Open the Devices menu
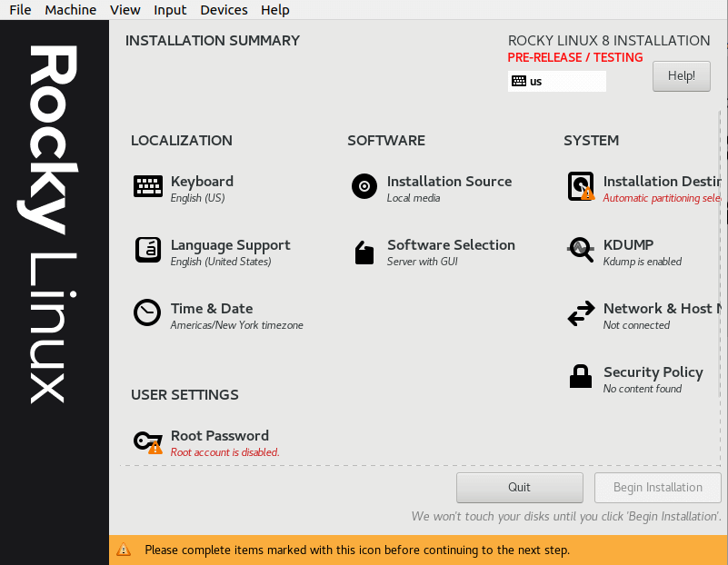 coord(224,10)
